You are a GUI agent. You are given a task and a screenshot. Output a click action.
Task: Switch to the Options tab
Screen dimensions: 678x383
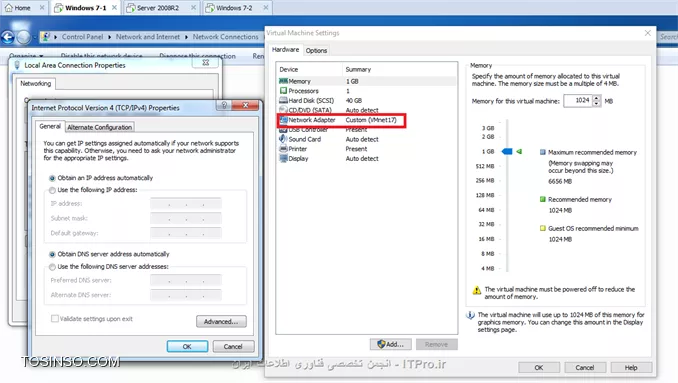(317, 51)
